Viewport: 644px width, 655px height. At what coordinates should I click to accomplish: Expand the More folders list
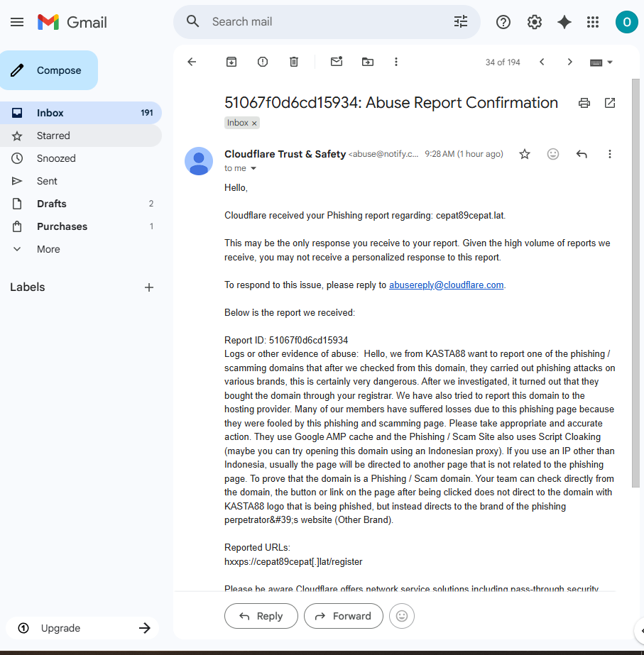[48, 249]
